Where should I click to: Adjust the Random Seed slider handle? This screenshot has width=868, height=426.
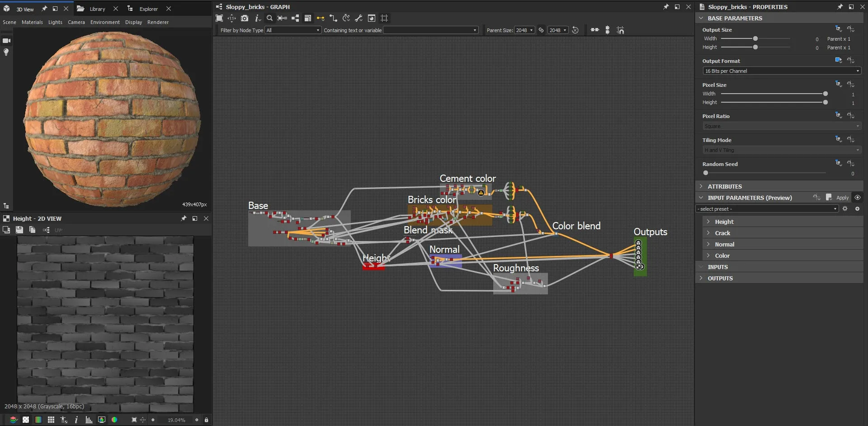706,173
